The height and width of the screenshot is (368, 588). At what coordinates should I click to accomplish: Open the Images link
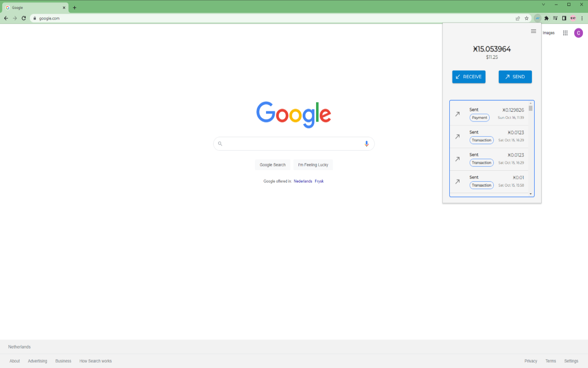click(548, 33)
